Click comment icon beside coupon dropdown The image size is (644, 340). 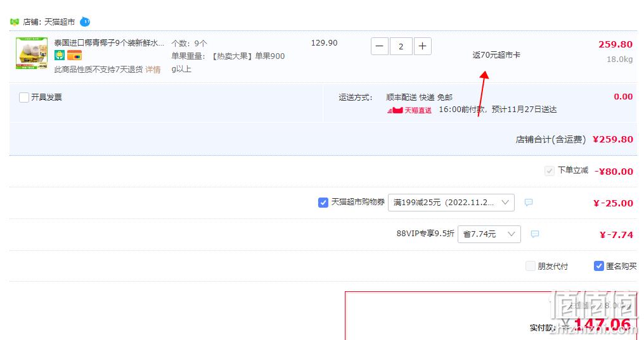tap(529, 203)
